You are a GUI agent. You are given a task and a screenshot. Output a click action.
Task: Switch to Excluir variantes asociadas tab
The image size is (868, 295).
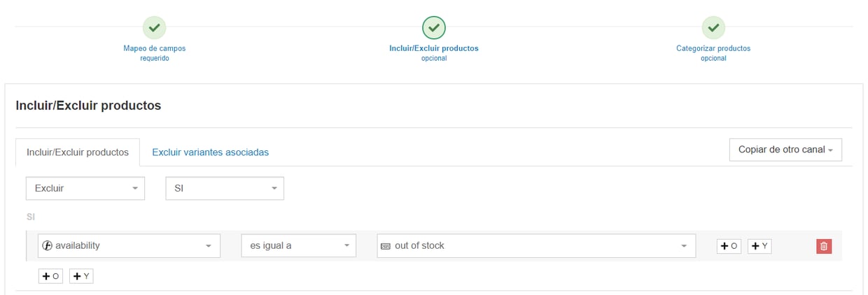click(x=210, y=152)
